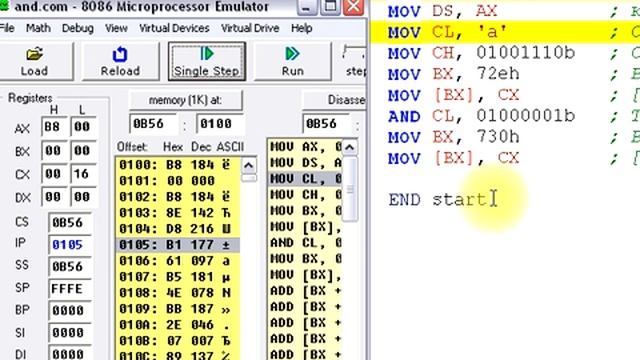Select memory row 0106: 61 097
The height and width of the screenshot is (360, 640).
click(x=178, y=261)
